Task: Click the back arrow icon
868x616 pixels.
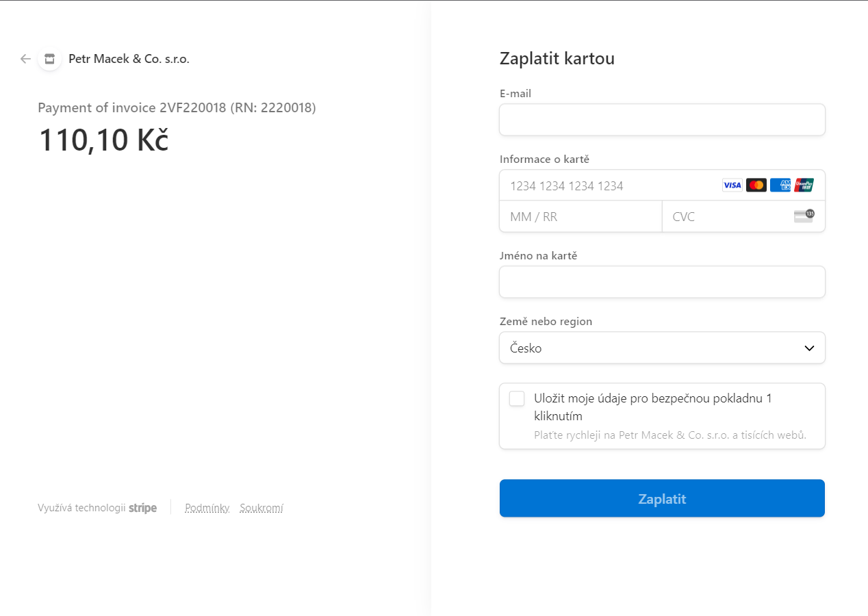Action: coord(25,59)
